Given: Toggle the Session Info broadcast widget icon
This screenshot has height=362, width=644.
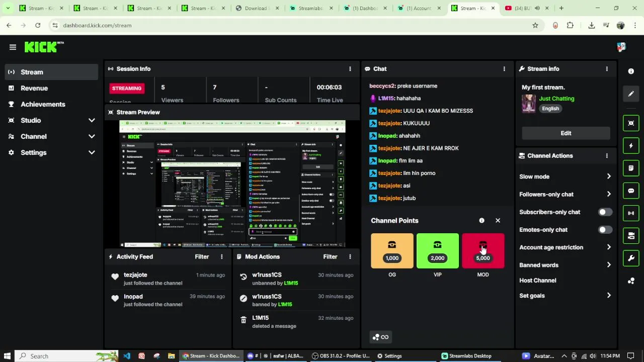Looking at the screenshot, I should [631, 213].
